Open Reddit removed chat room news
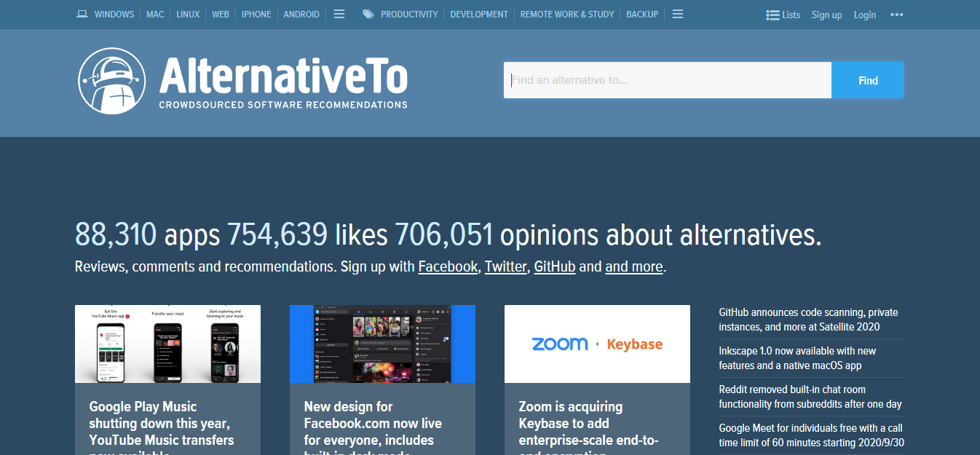Screen dimensions: 980x455 (810, 397)
